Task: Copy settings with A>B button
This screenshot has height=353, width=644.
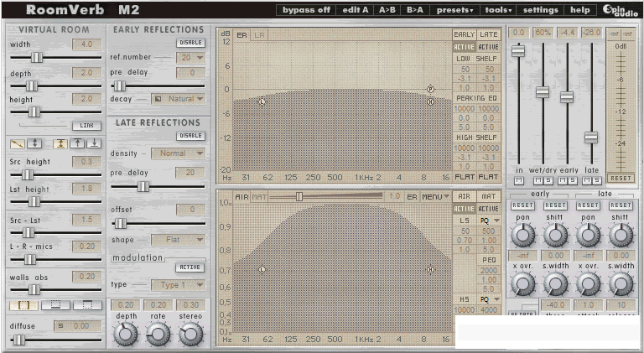Action: point(387,10)
